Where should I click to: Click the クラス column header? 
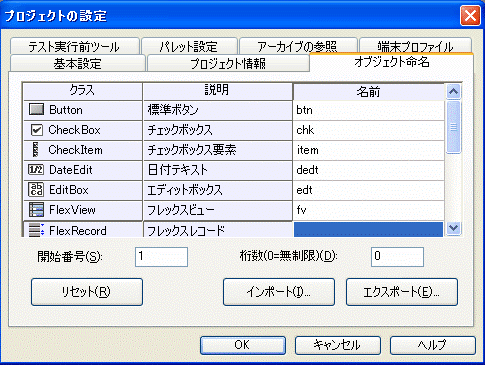83,91
